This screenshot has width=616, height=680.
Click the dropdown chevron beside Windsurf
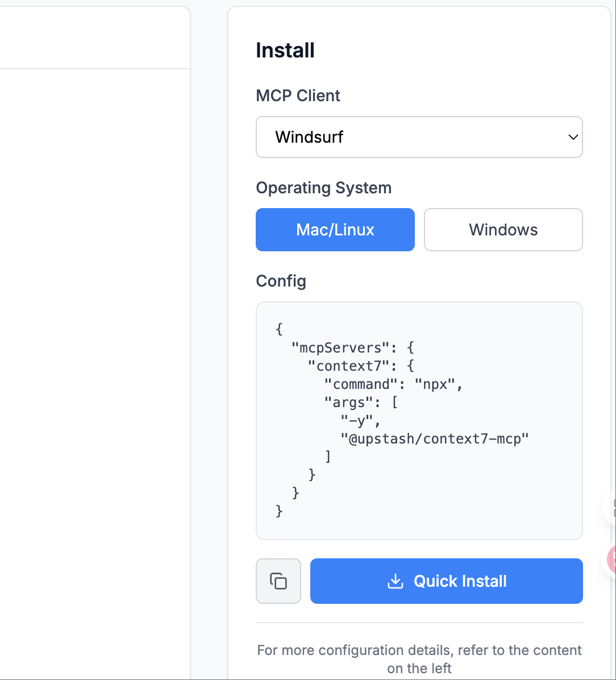(573, 137)
